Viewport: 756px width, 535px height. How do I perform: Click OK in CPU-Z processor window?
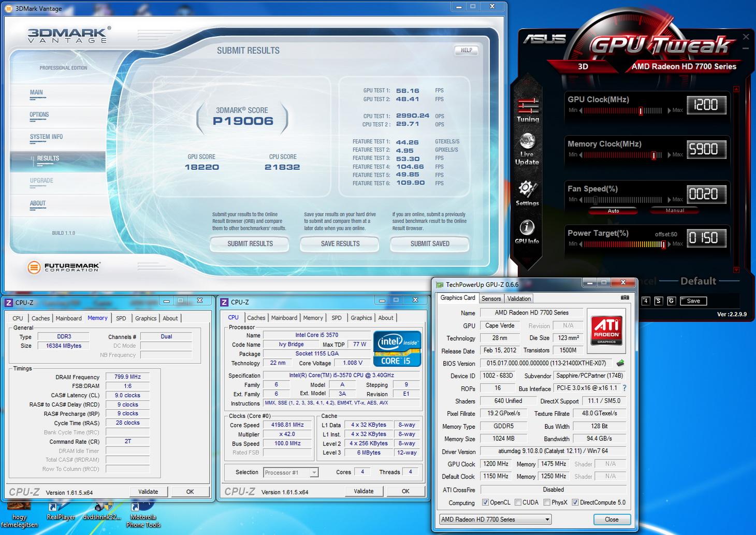click(x=405, y=491)
